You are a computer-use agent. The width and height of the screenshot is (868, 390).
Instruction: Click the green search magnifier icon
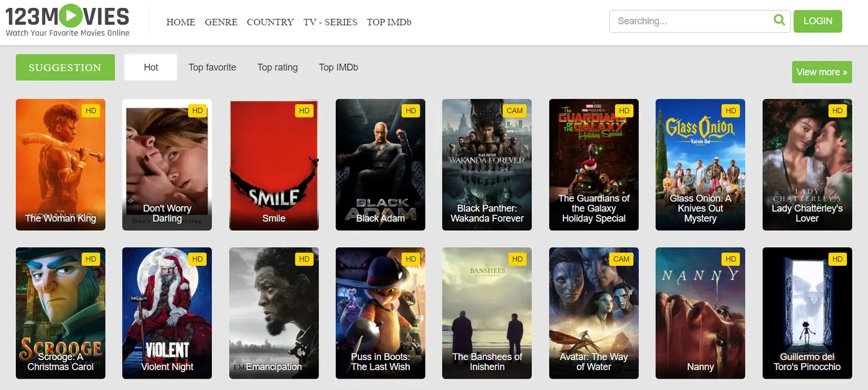779,21
